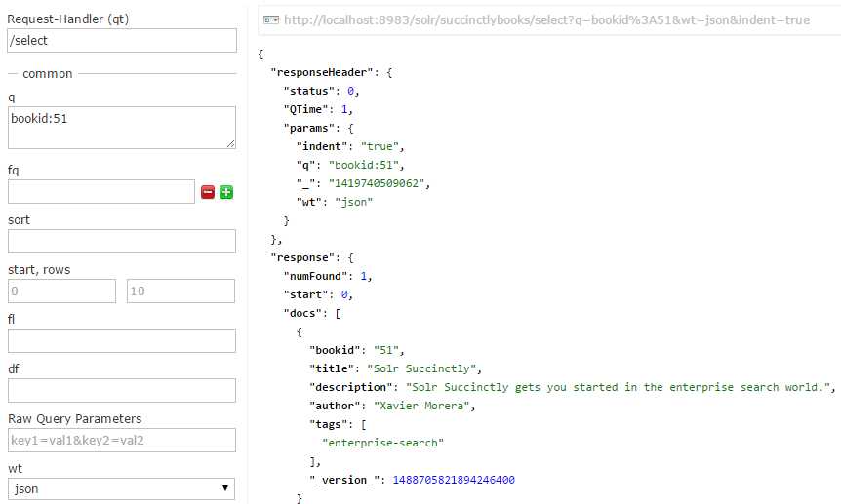Click the start field showing 0

click(61, 291)
